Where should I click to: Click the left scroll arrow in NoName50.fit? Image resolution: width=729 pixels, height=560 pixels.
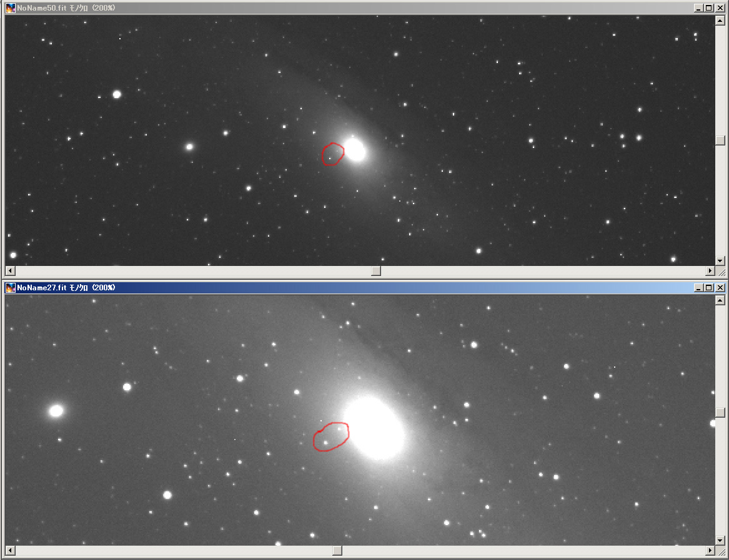10,270
